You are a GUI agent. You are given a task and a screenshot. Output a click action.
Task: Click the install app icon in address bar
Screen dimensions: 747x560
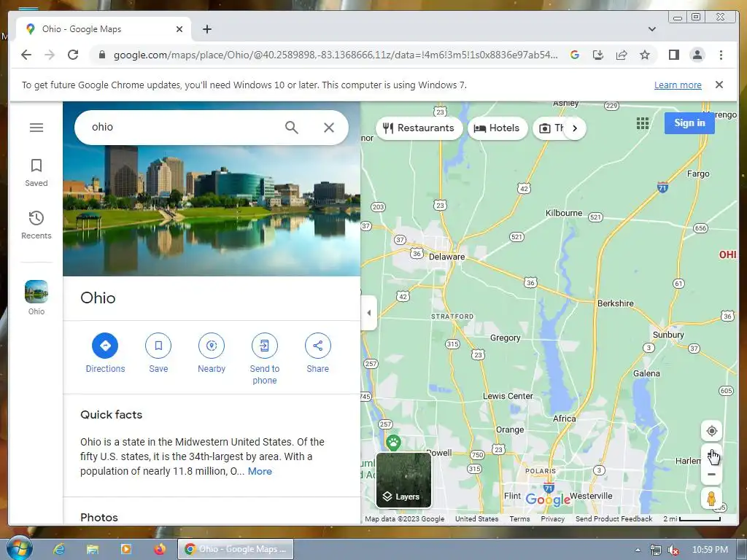[x=598, y=55]
